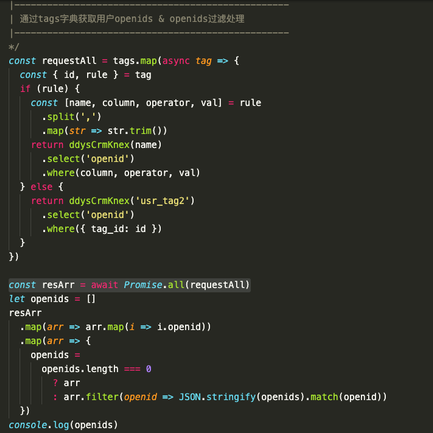
Task: Click the .split(',') call
Action: (x=71, y=117)
